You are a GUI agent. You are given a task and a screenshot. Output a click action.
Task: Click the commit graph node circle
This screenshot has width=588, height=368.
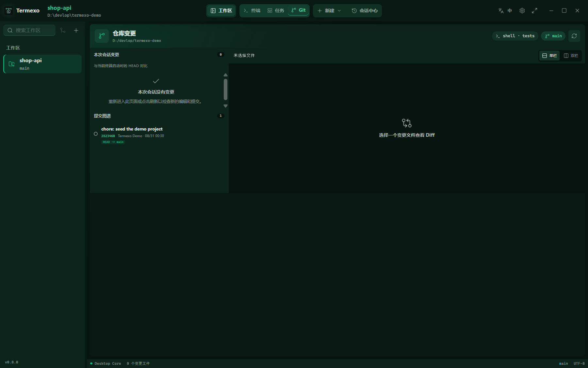point(96,134)
